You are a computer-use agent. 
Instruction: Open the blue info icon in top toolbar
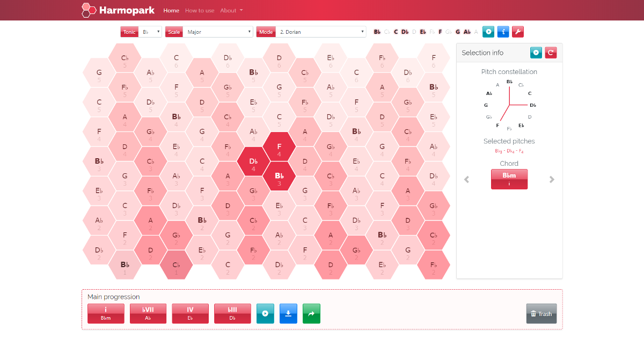[503, 32]
